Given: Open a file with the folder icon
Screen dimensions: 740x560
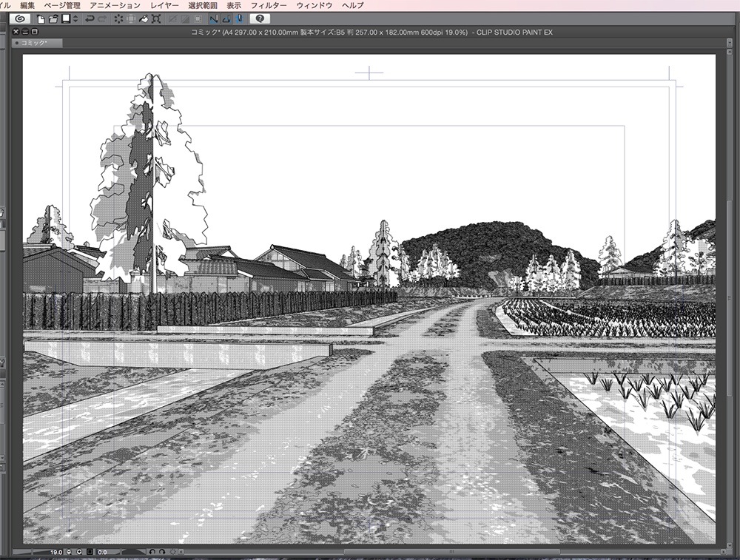Looking at the screenshot, I should [x=52, y=18].
